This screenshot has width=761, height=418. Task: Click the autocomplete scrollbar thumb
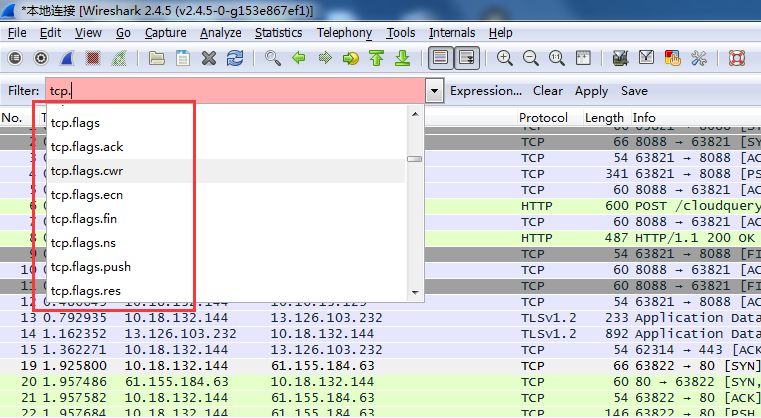[x=414, y=159]
